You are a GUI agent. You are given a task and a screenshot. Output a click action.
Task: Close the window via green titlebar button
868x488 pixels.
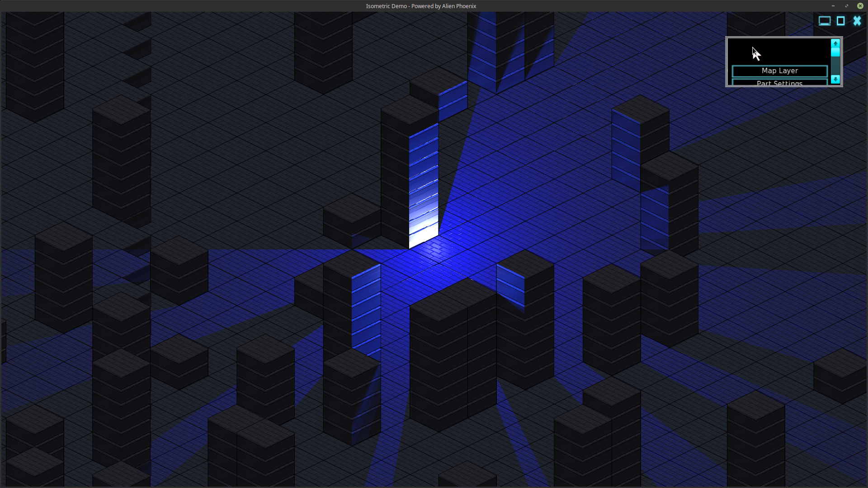[x=860, y=6]
